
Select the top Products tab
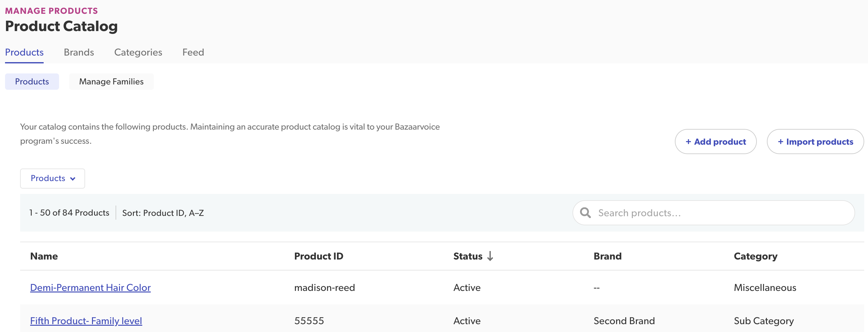click(24, 52)
